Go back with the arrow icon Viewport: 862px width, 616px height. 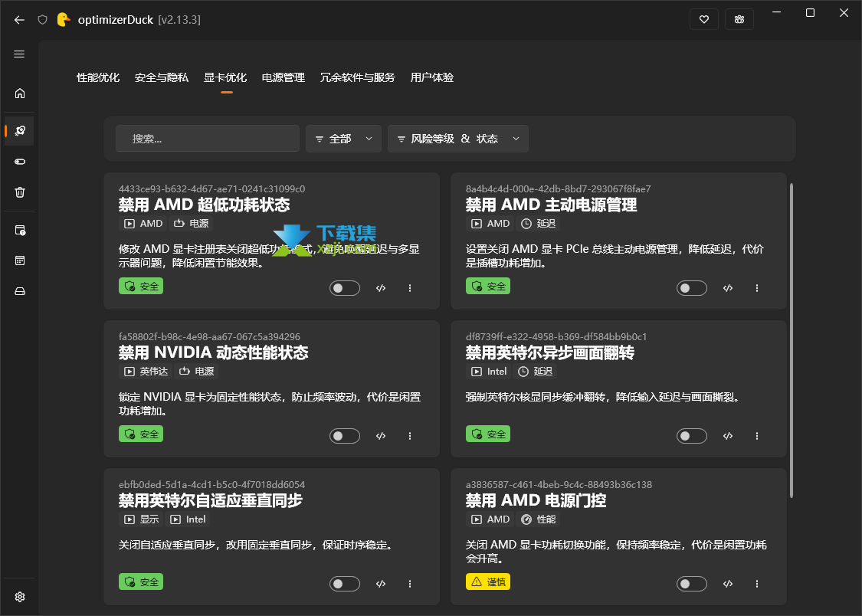[19, 20]
